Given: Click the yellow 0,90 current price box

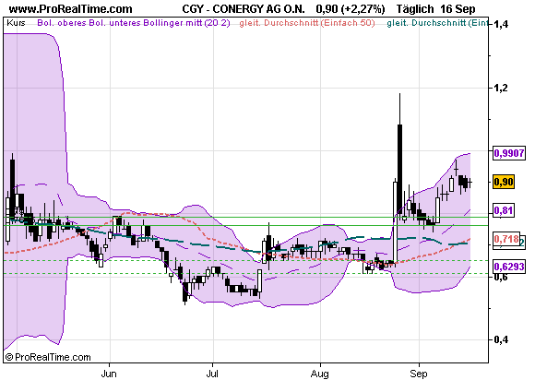Looking at the screenshot, I should (x=504, y=182).
